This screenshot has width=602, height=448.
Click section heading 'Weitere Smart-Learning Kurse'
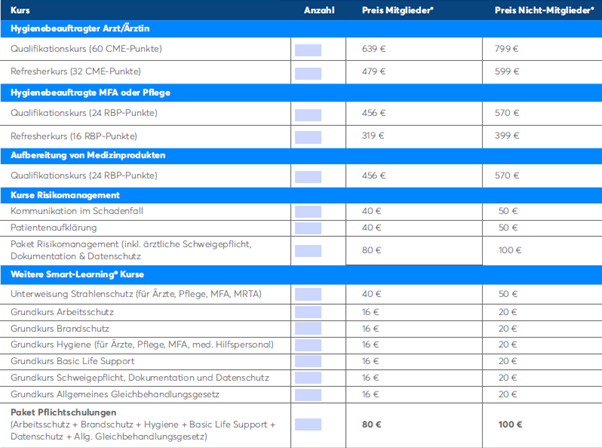77,274
